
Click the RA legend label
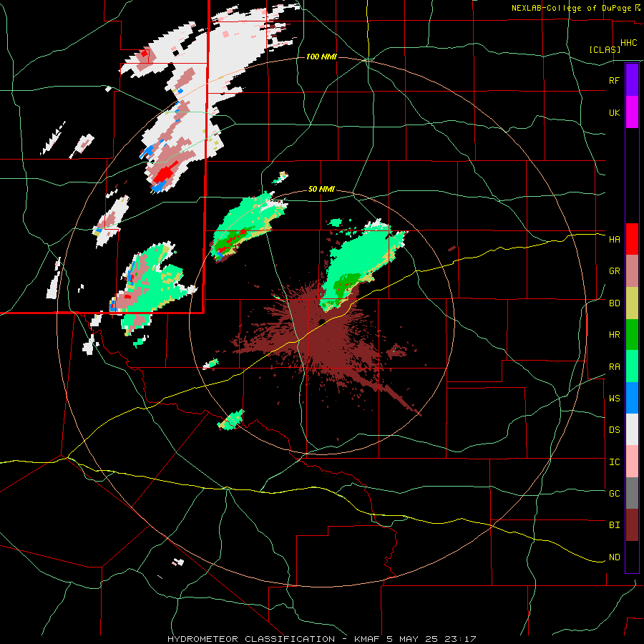614,367
